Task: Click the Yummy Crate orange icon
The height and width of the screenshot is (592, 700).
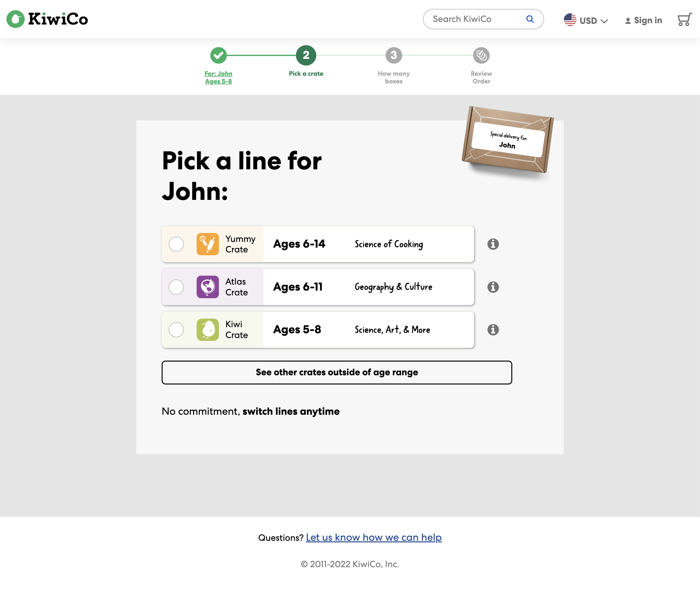Action: click(x=208, y=244)
